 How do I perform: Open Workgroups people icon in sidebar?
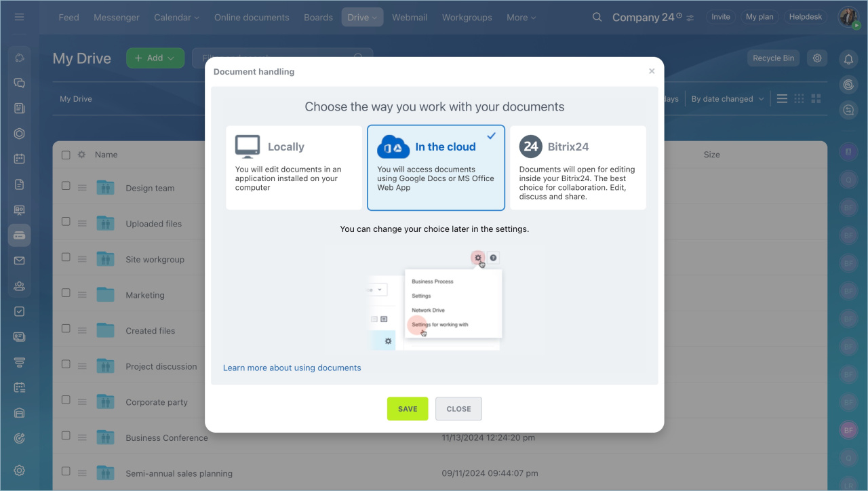coord(19,286)
